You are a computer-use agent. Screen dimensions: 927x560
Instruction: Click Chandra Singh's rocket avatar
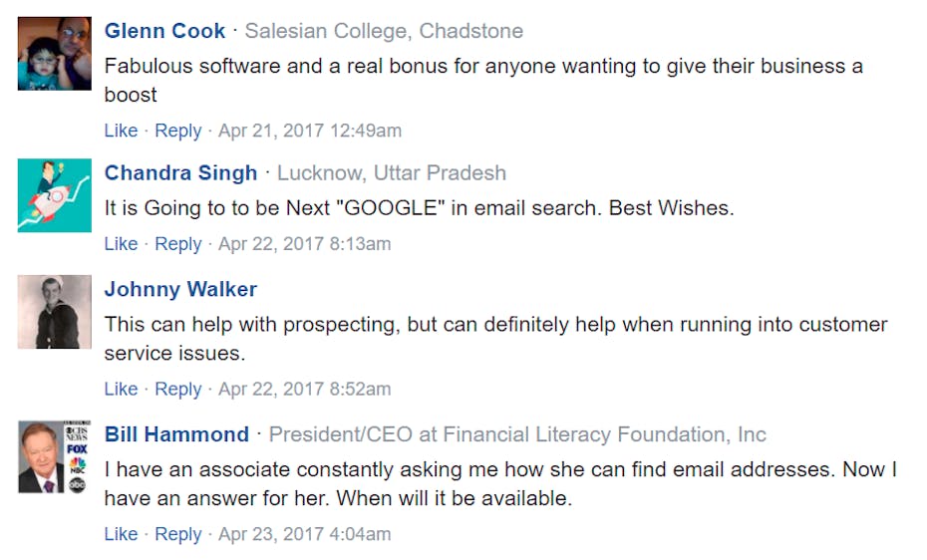tap(54, 195)
